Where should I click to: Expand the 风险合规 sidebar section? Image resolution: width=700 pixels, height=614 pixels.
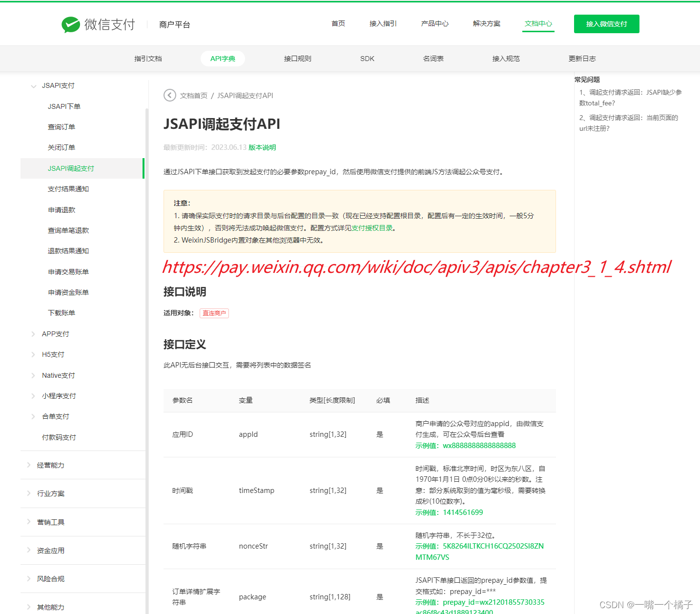pyautogui.click(x=28, y=578)
